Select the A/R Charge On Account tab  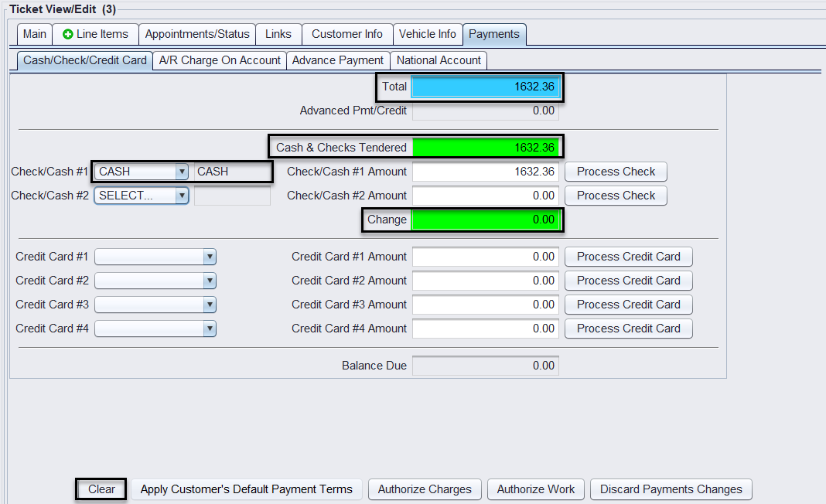(220, 60)
